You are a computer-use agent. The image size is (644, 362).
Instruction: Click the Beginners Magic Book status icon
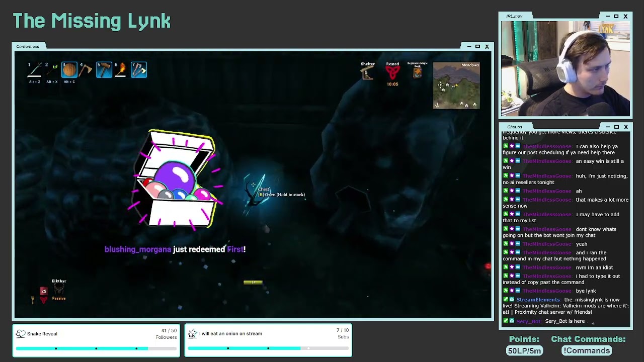tap(417, 73)
